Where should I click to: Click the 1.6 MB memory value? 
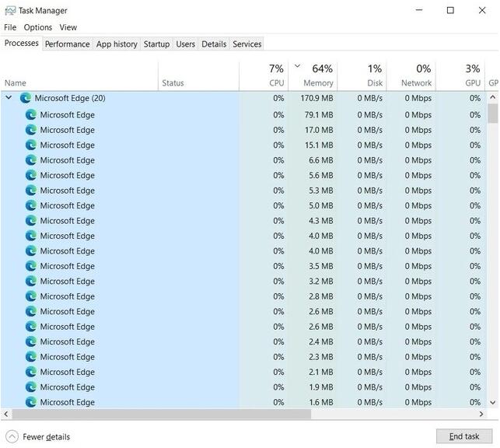pos(321,402)
